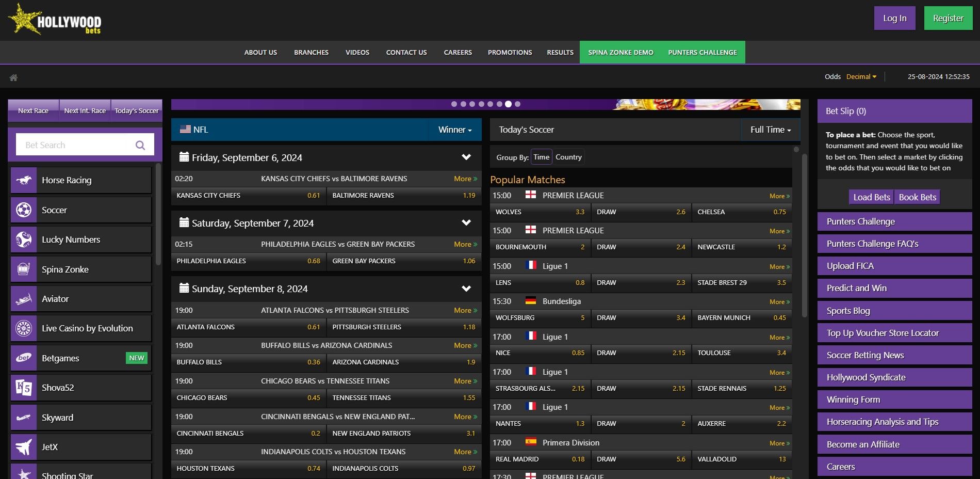Viewport: 980px width, 479px height.
Task: Click the Load Bets button
Action: [872, 197]
